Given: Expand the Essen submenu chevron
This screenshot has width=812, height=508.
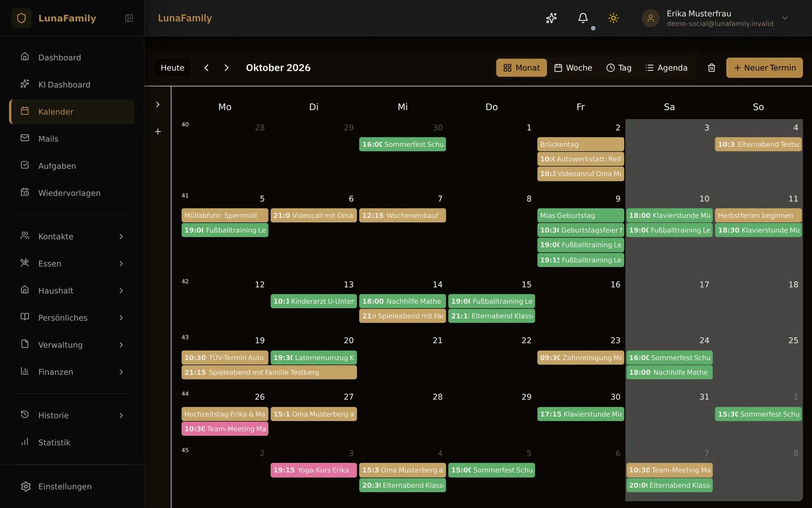Looking at the screenshot, I should click(x=121, y=264).
